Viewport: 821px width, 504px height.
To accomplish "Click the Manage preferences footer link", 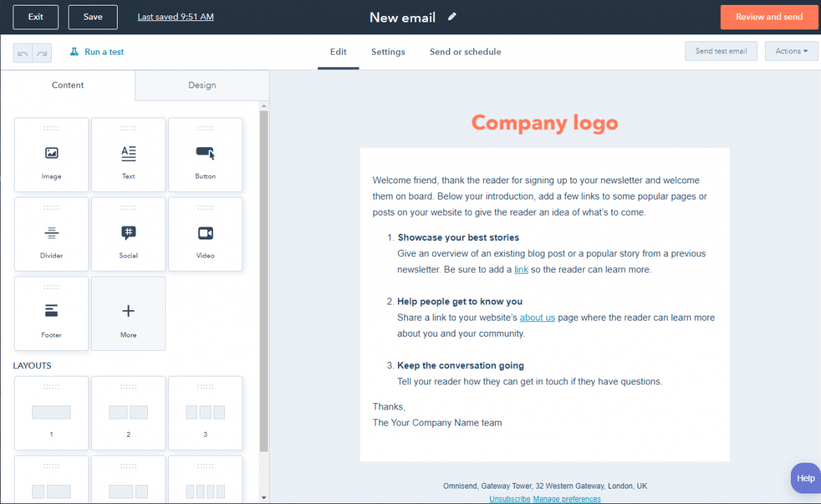I will 567,499.
